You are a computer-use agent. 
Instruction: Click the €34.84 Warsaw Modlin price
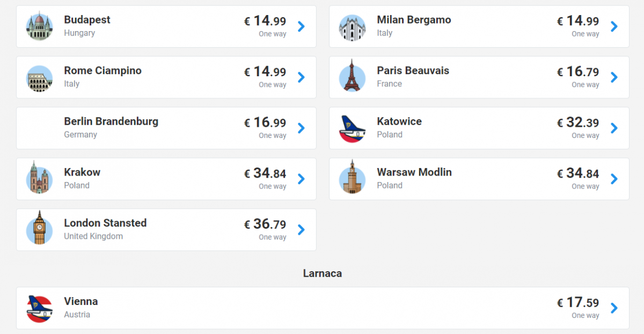(578, 173)
